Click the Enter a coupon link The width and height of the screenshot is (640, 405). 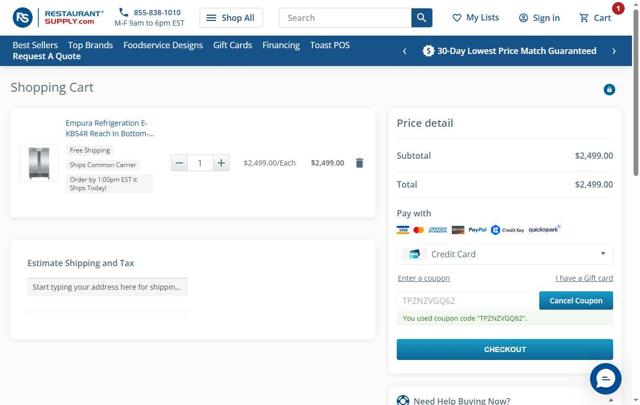424,278
